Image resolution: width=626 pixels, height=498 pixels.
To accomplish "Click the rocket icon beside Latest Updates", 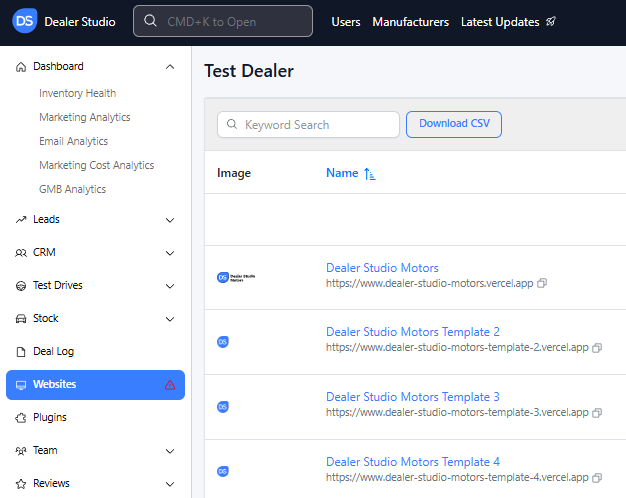I will pyautogui.click(x=551, y=22).
